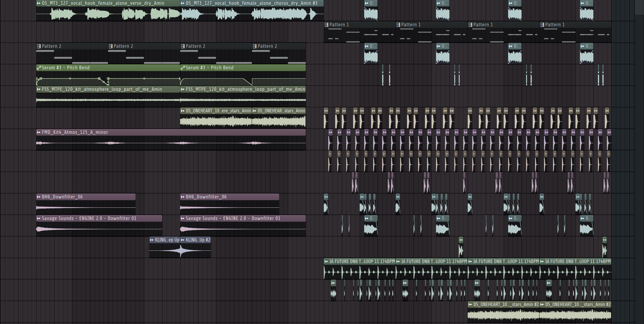This screenshot has height=324, width=644.
Task: Open the audio icon on the DS_ONEHEART_10..ere_stars_Amin clip
Action: [183, 111]
